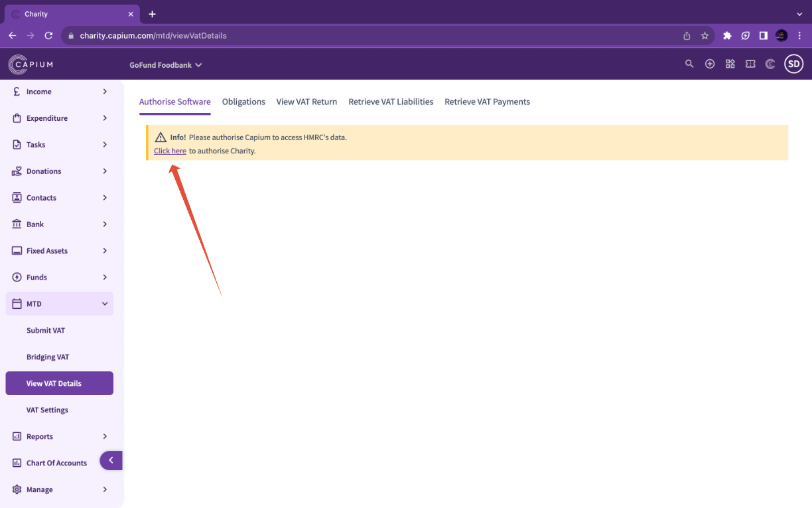Image resolution: width=812 pixels, height=508 pixels.
Task: Open browser extensions puzzle icon
Action: point(727,36)
